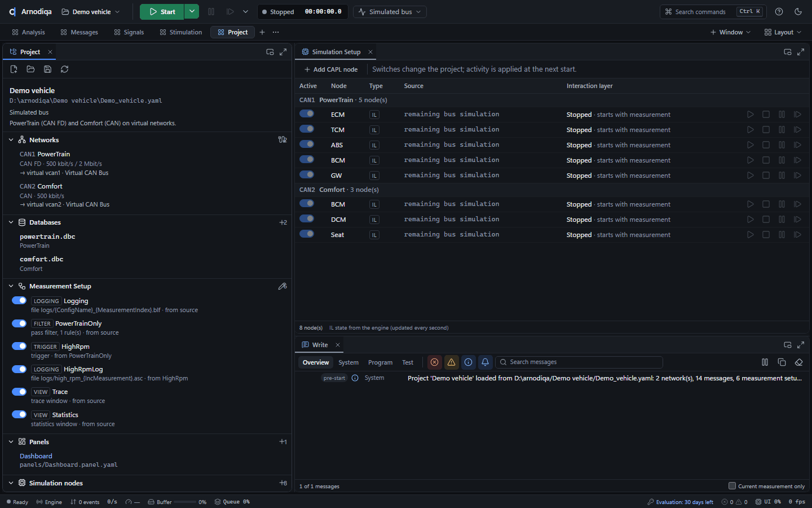Filter Write messages by warnings
The height and width of the screenshot is (508, 812).
tap(451, 362)
